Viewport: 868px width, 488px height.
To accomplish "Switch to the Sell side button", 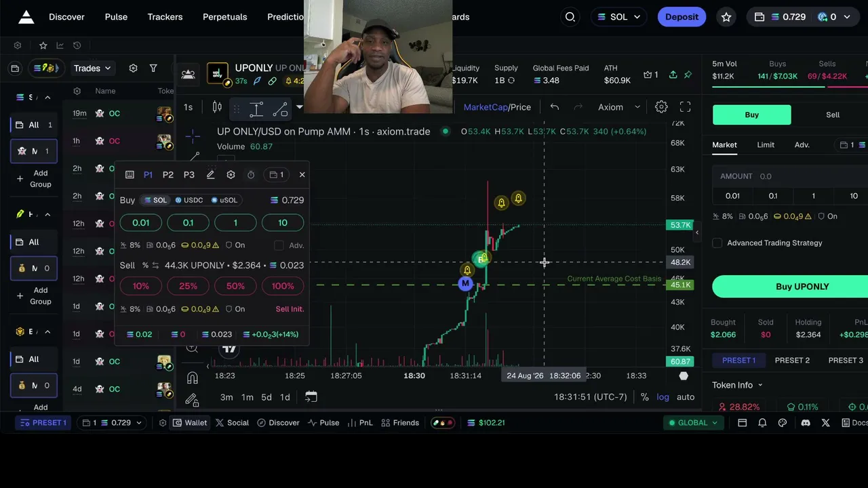I will coord(833,115).
